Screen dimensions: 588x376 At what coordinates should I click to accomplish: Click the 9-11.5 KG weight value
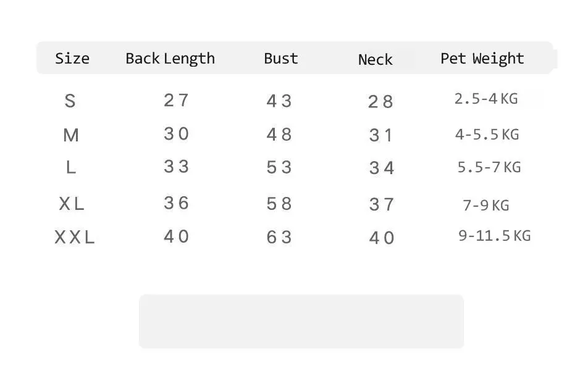(x=495, y=235)
